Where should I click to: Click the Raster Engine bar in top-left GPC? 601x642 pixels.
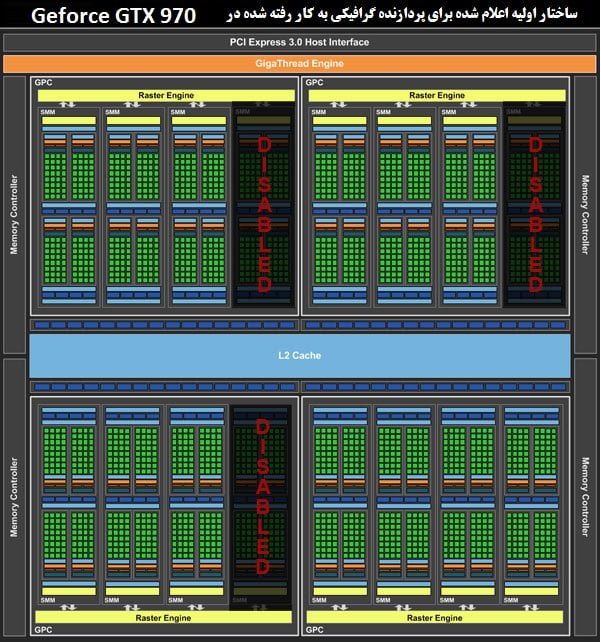tap(166, 95)
